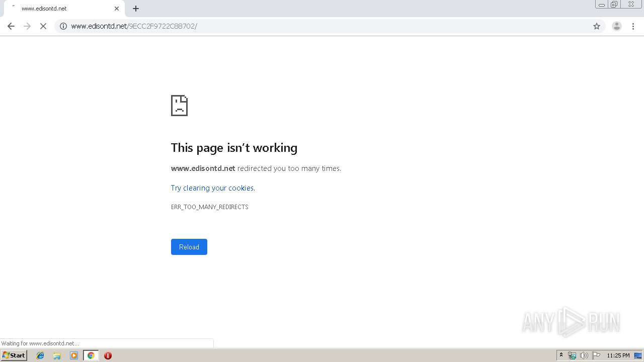Follow the Try clearing your cookies link
Image resolution: width=644 pixels, height=362 pixels.
tap(213, 188)
